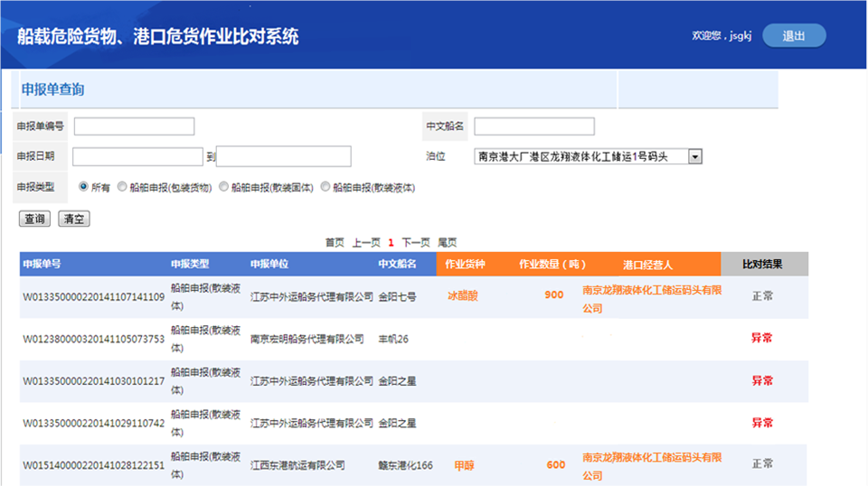
Task: Click 异常 result for 丰帆26 row
Action: pyautogui.click(x=761, y=339)
